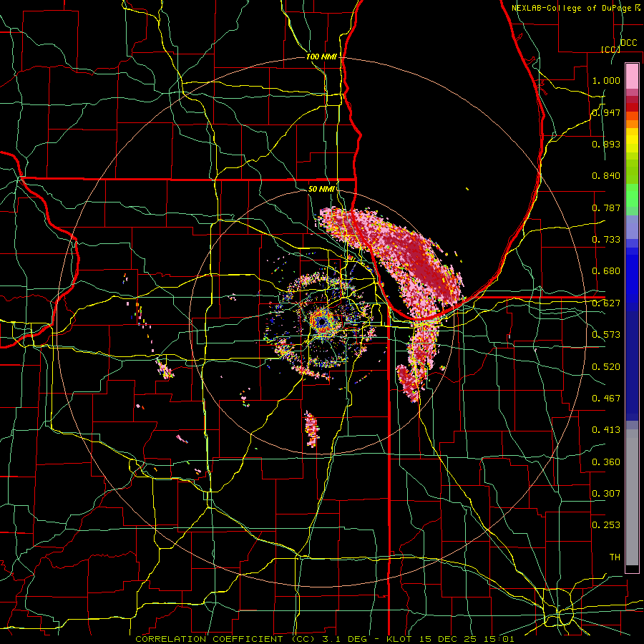Click the [CC] legend unit label

(610, 49)
